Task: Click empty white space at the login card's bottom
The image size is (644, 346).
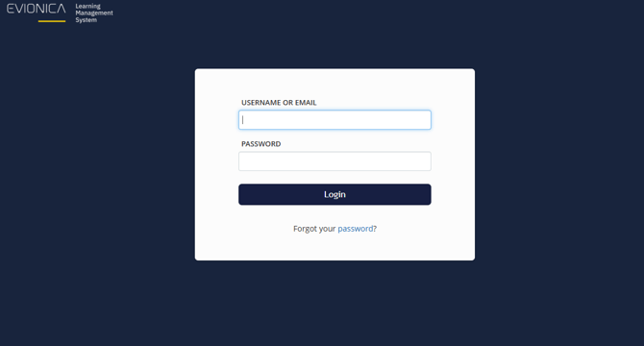Action: click(x=334, y=248)
